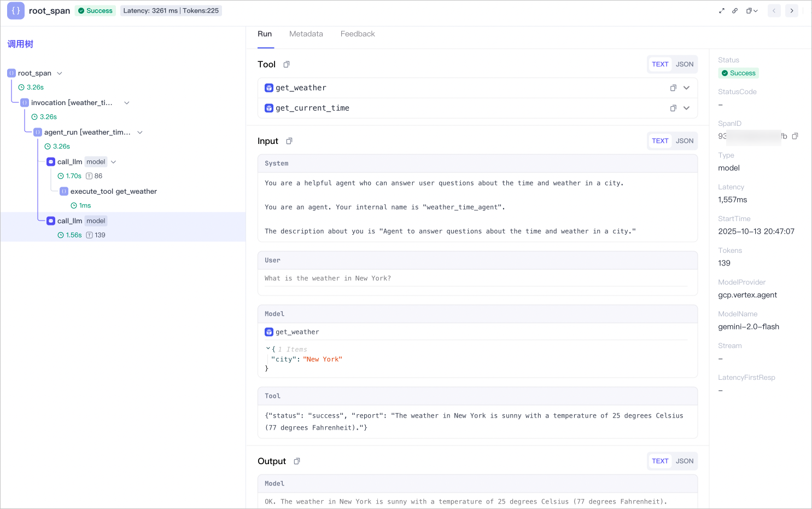Click the user message about New York weather
The width and height of the screenshot is (812, 509).
point(328,279)
